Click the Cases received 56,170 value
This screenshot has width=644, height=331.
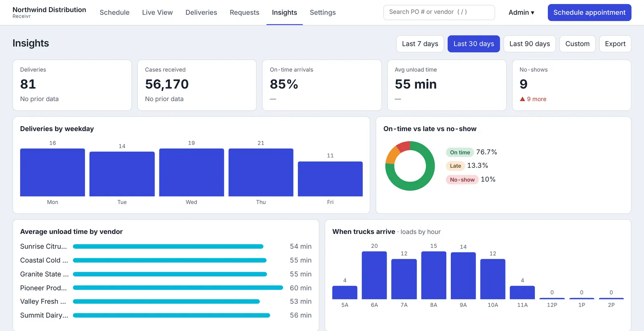coord(167,84)
